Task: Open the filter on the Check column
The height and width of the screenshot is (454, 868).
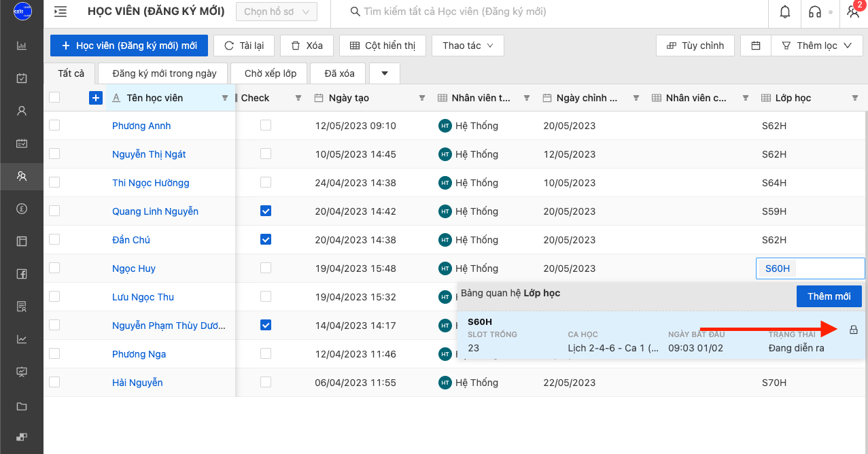Action: point(298,98)
